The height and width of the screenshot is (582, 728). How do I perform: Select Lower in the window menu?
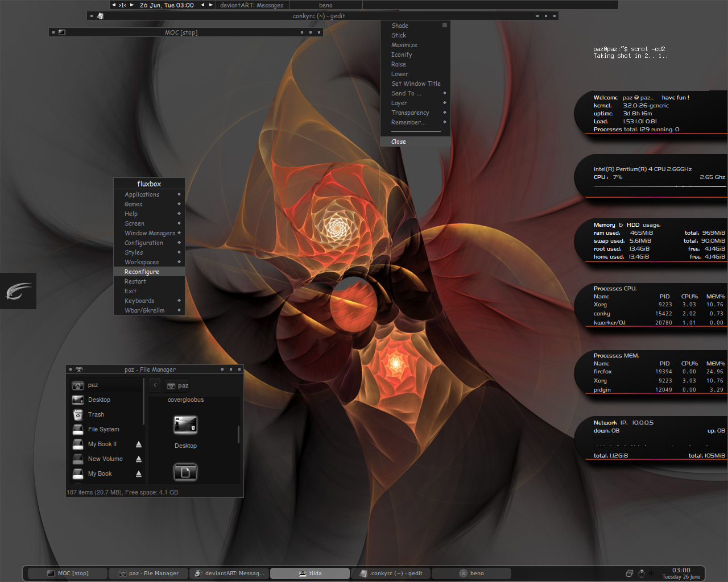click(x=415, y=74)
